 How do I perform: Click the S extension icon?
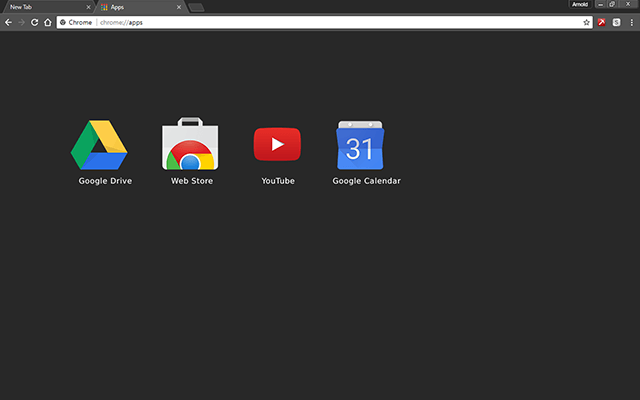point(617,22)
